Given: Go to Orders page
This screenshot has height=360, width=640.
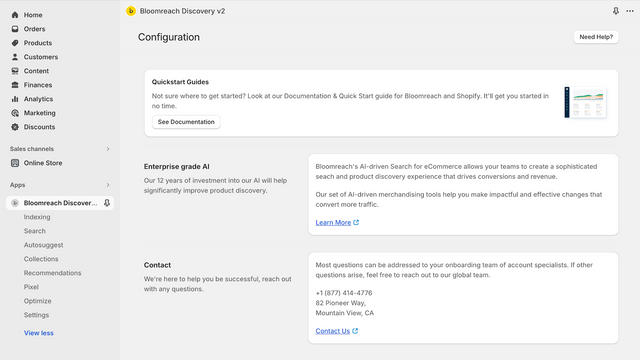Looking at the screenshot, I should [34, 29].
